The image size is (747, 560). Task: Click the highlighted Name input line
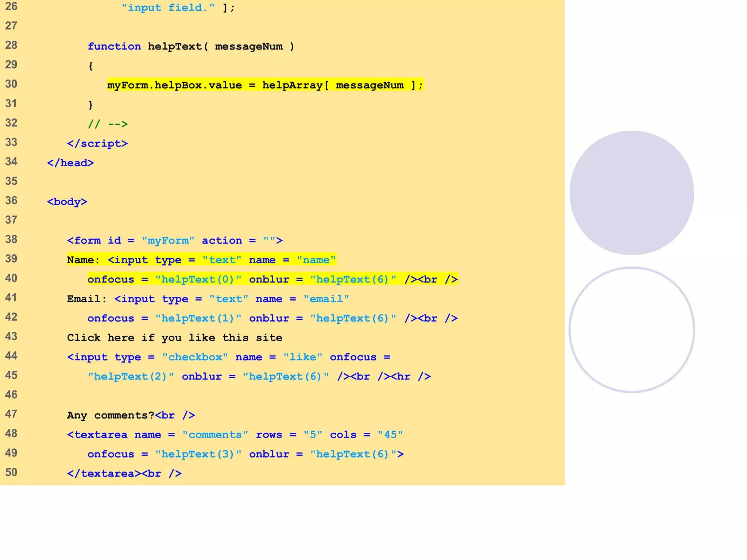[x=201, y=260]
